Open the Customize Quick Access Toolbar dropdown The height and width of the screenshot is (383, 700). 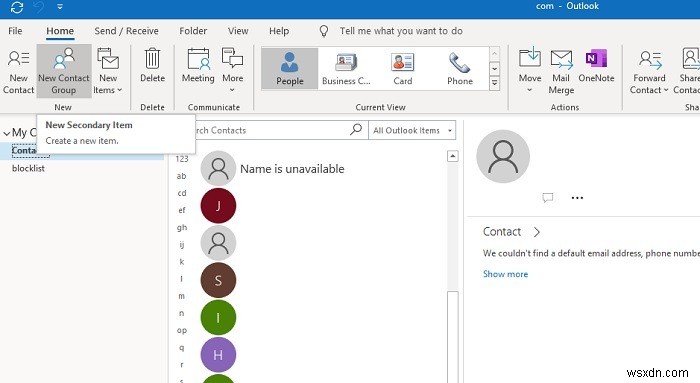pyautogui.click(x=60, y=7)
